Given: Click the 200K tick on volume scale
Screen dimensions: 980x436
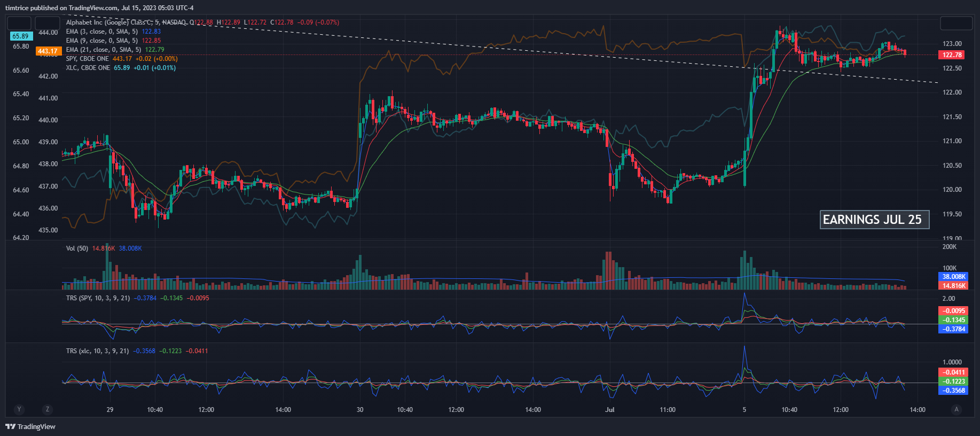Looking at the screenshot, I should pos(950,247).
